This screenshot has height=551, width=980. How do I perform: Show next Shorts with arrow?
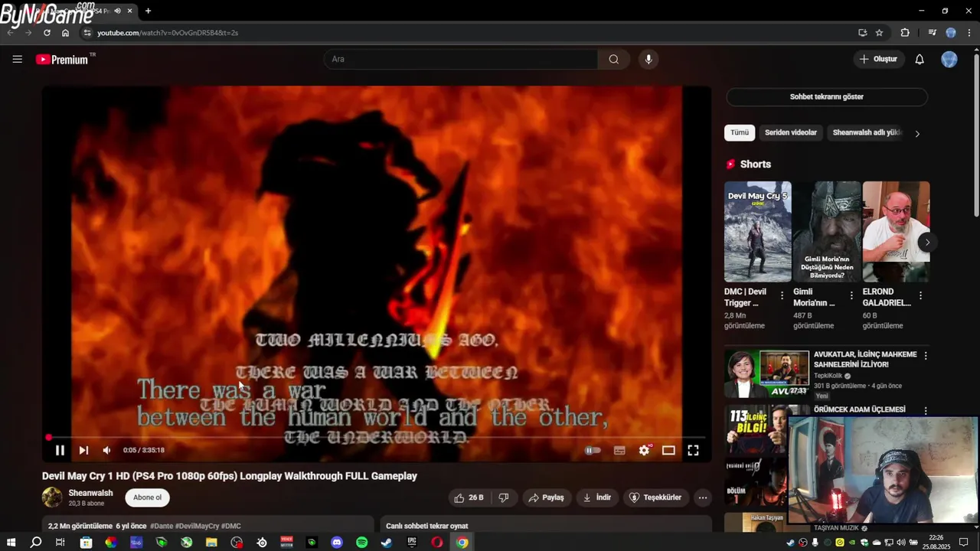tap(927, 242)
